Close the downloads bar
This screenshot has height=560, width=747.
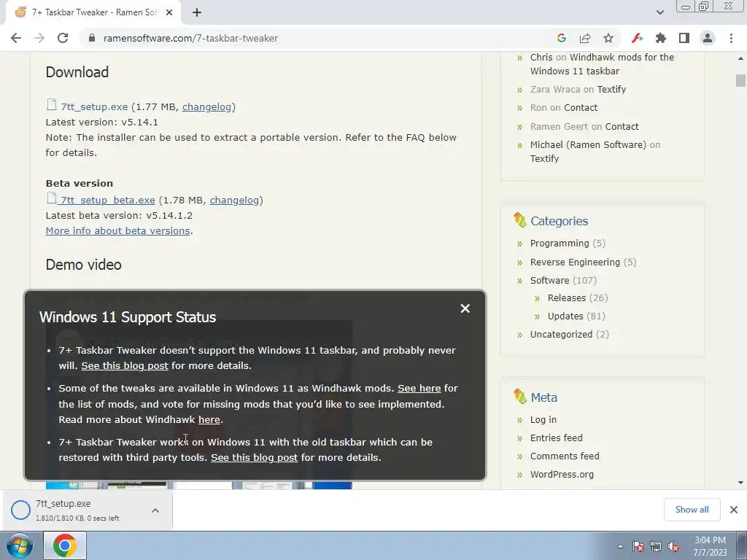tap(734, 510)
